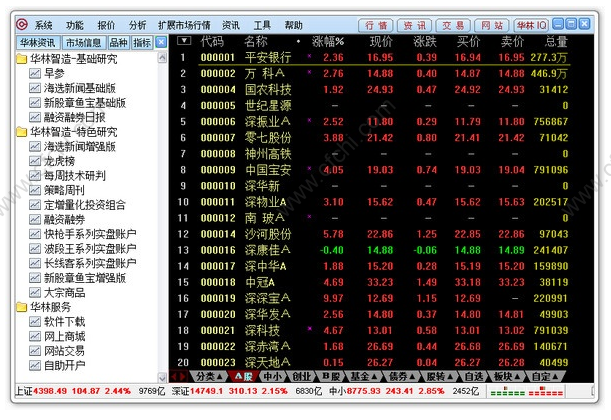The height and width of the screenshot is (420, 611).
Task: Select the A股 bottom tab
Action: (244, 377)
